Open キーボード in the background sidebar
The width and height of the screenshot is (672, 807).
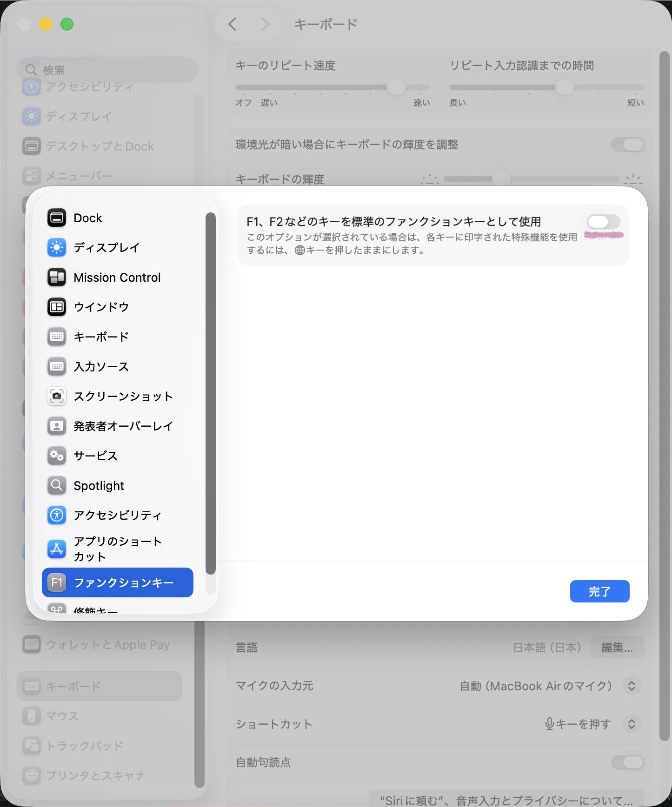[x=100, y=686]
